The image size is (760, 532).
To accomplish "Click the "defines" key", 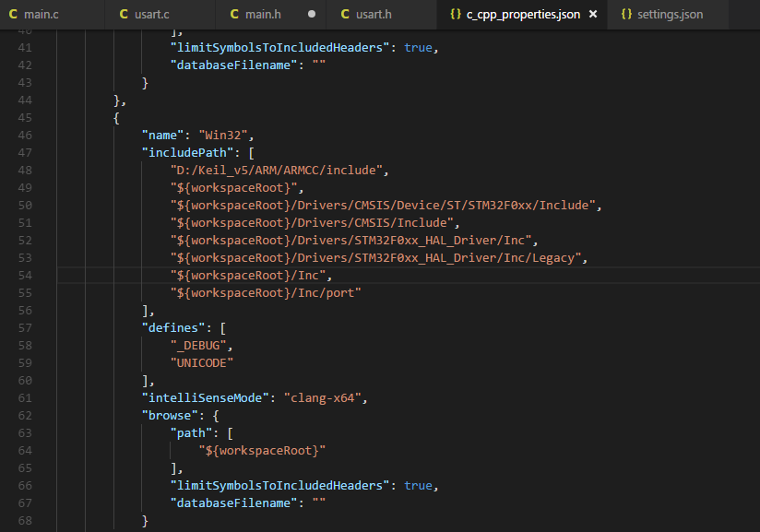I will click(173, 328).
